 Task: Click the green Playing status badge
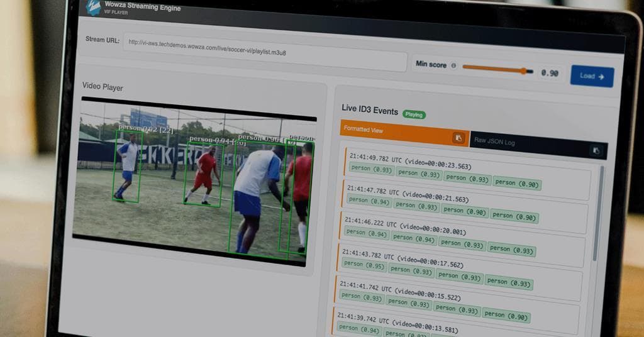tap(414, 114)
